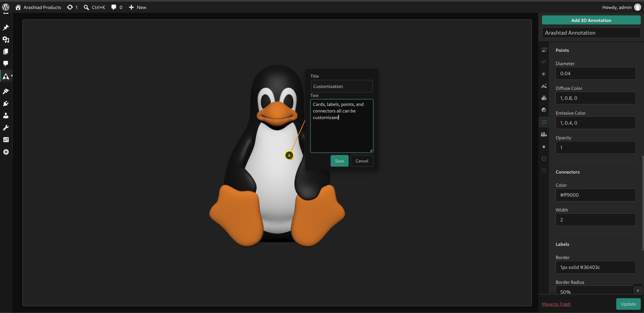
Task: Open the help question-mark tab
Action: pos(544,171)
